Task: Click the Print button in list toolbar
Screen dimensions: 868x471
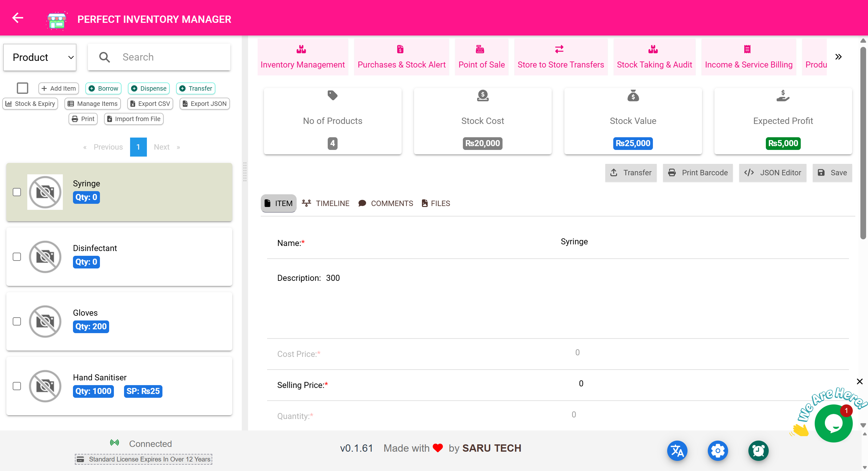Action: [x=83, y=119]
